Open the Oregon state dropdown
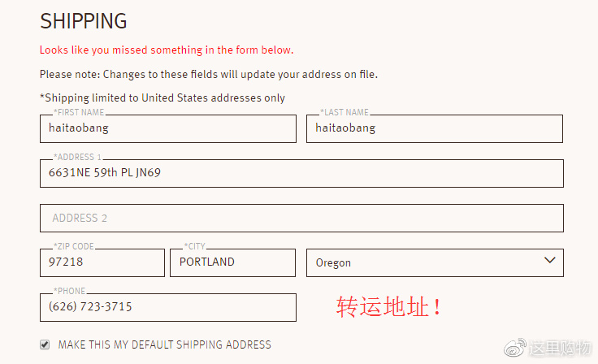598x364 pixels. point(434,262)
